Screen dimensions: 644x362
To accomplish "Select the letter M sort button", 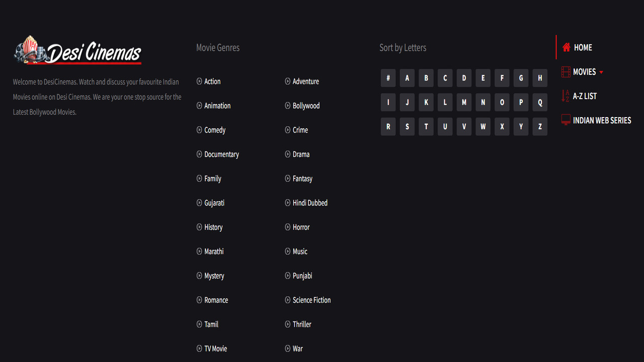I will (464, 103).
